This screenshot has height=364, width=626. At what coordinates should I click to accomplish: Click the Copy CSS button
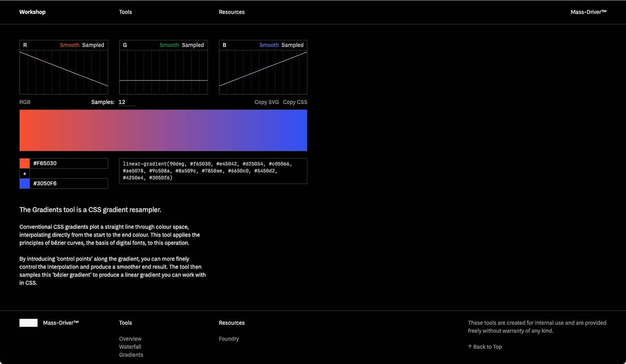pyautogui.click(x=295, y=102)
